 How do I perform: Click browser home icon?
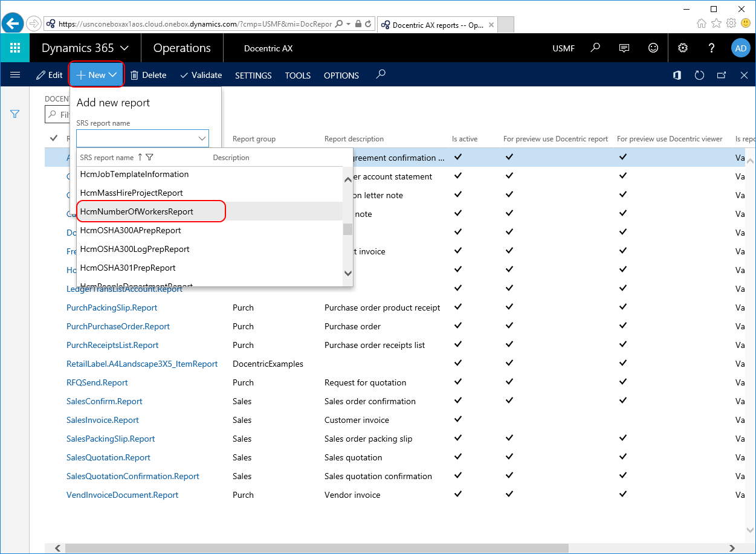[x=702, y=24]
